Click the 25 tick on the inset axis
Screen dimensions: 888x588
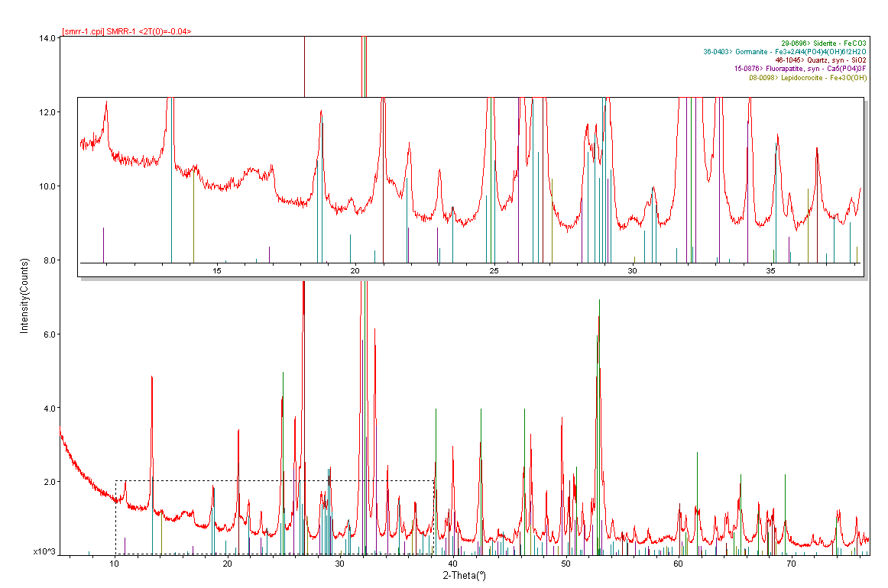point(494,271)
